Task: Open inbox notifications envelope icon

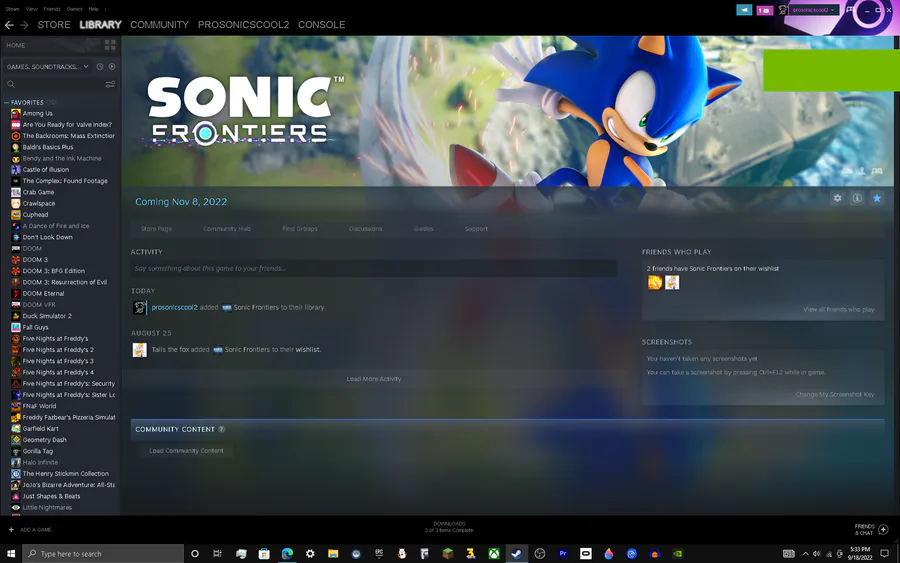Action: click(765, 10)
